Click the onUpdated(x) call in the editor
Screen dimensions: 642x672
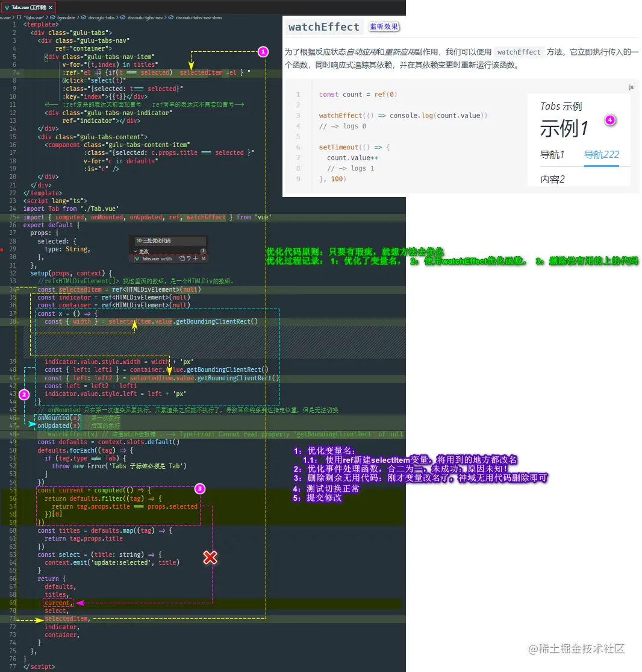click(x=58, y=426)
